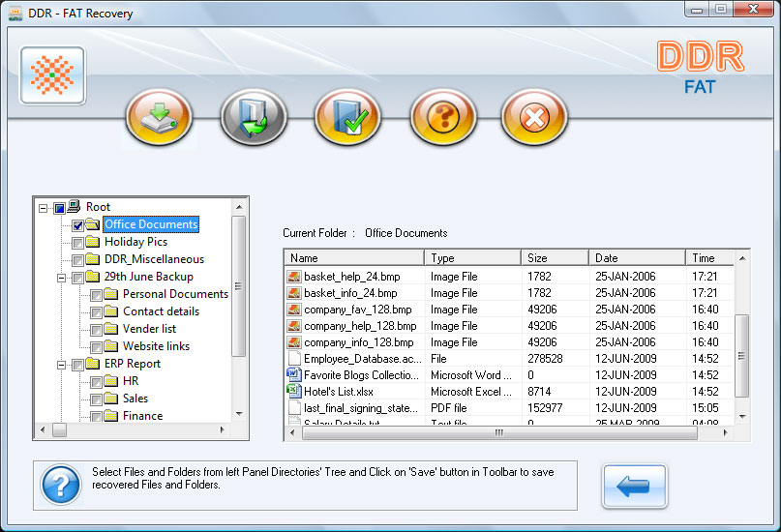The width and height of the screenshot is (781, 532).
Task: Click the orange Exit X toolbar icon
Action: (534, 117)
